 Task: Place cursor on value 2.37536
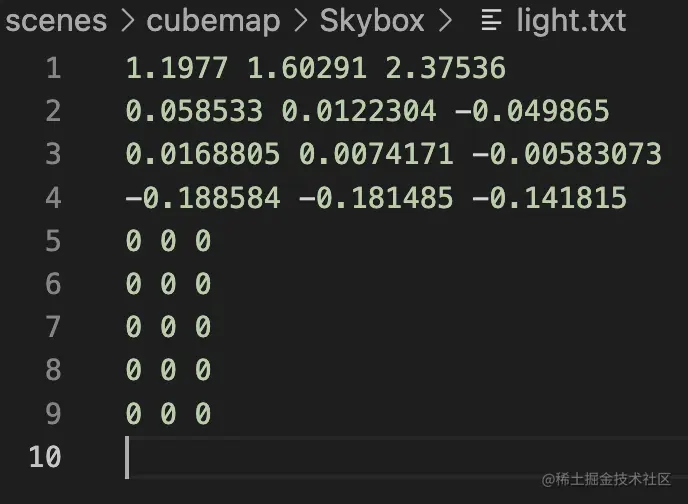pos(445,68)
